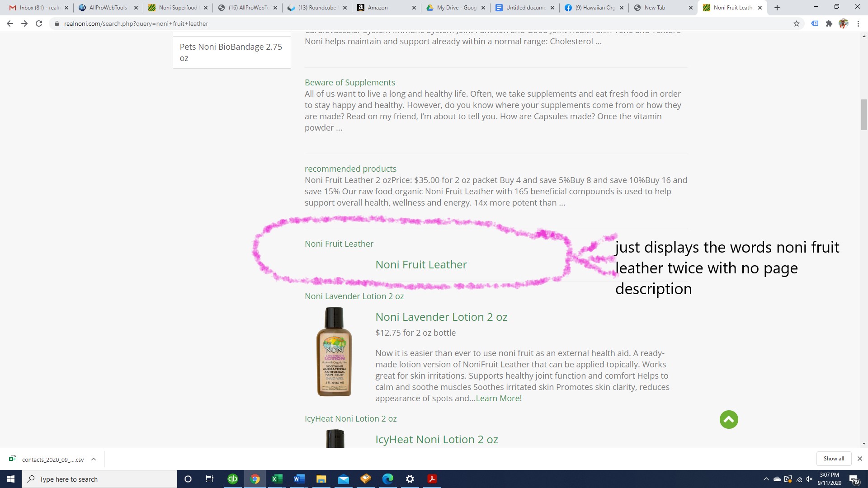Screen dimensions: 868x488
Task: Open Beware of Supplements link
Action: [350, 82]
